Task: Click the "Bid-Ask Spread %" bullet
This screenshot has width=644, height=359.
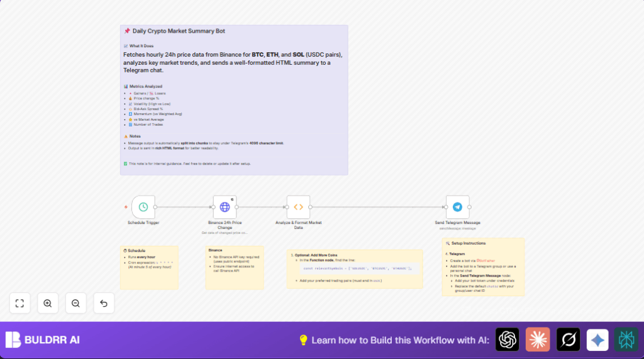Action: click(148, 109)
